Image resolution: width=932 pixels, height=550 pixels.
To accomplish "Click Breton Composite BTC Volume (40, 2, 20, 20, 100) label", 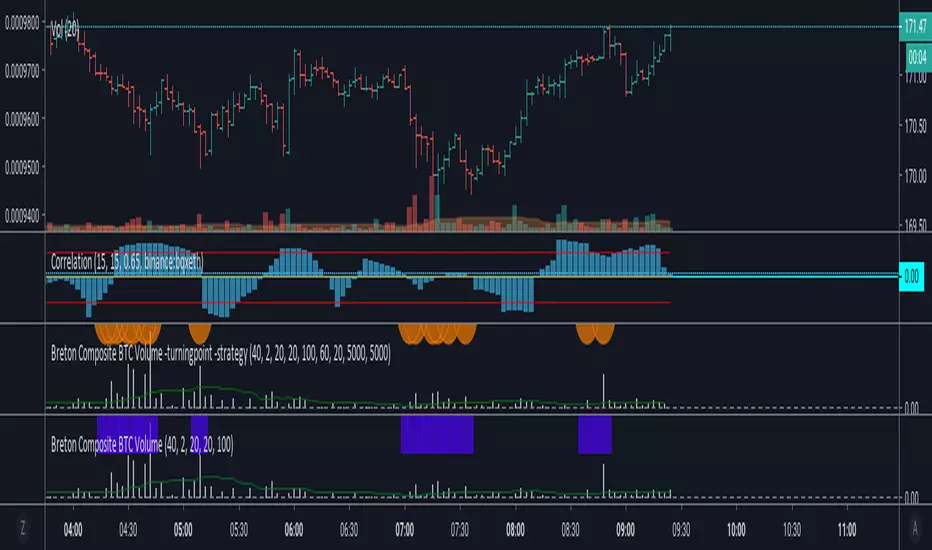I will (x=142, y=444).
